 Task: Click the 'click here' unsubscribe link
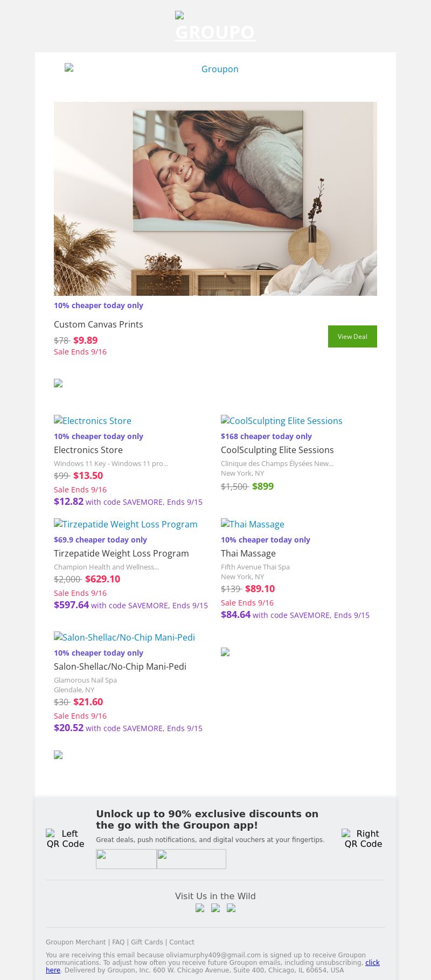pos(372,962)
